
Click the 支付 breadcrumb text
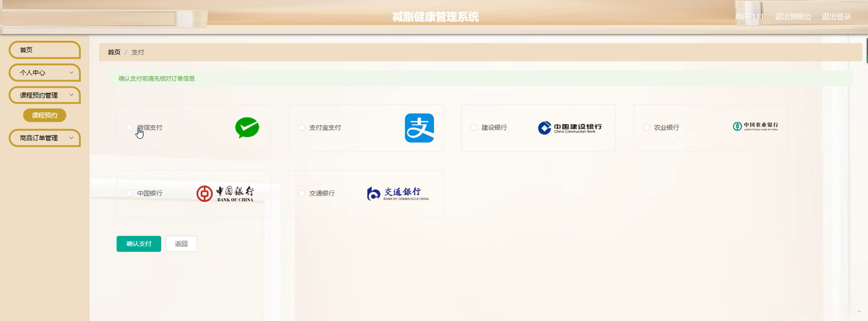[x=138, y=52]
